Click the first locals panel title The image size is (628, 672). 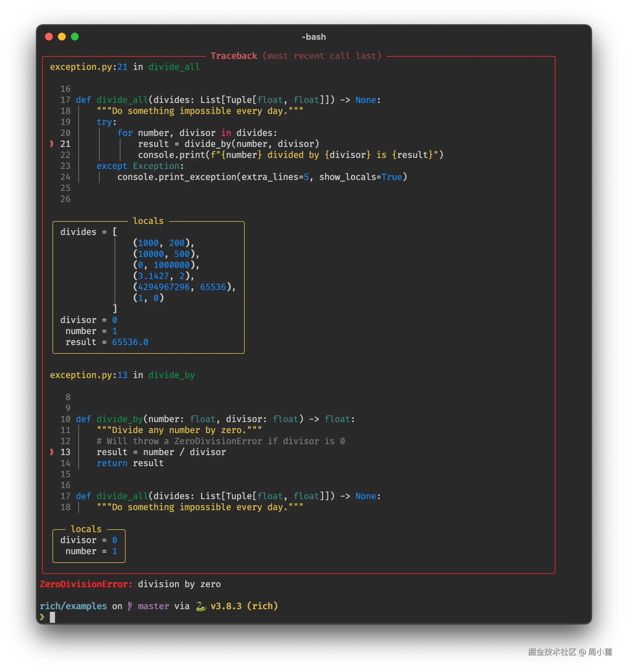coord(148,221)
